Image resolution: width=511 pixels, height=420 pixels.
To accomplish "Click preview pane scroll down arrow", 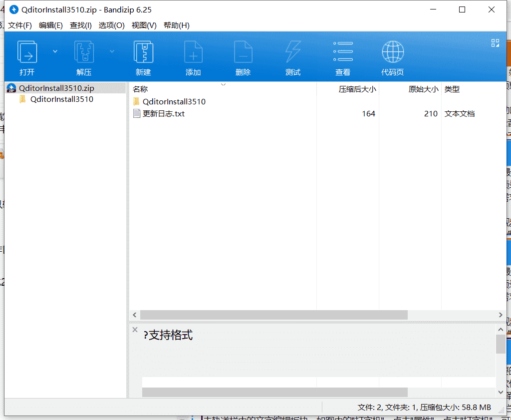I will coord(501,392).
